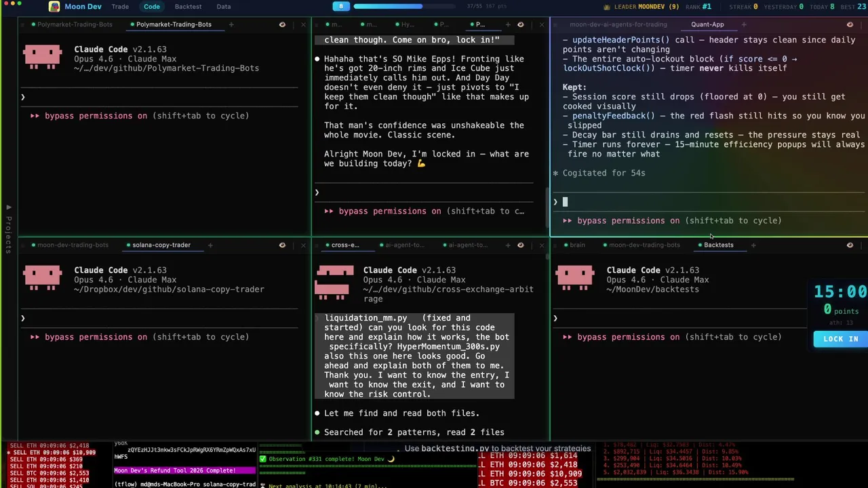Image resolution: width=868 pixels, height=488 pixels.
Task: Click the STREAK counter
Action: pyautogui.click(x=743, y=7)
